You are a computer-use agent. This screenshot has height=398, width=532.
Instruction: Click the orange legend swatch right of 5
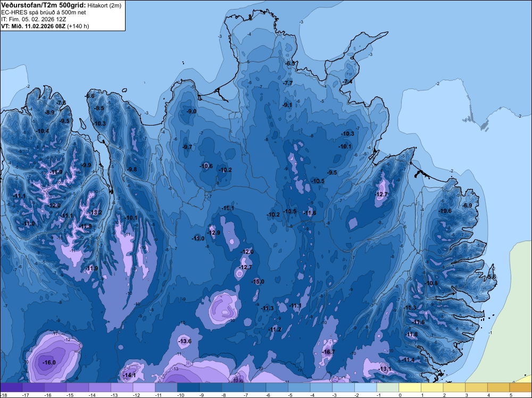pyautogui.click(x=521, y=387)
